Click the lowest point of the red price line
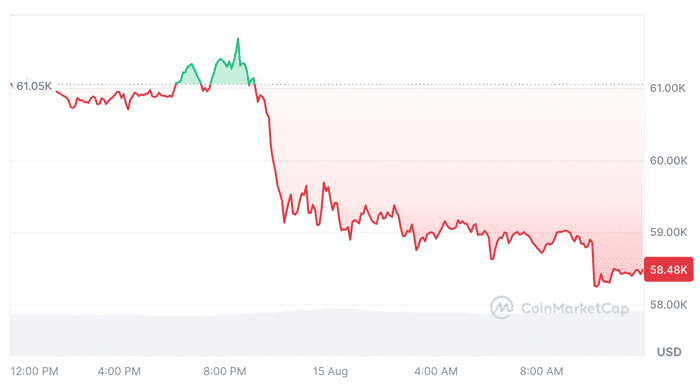700x387 pixels. (596, 286)
